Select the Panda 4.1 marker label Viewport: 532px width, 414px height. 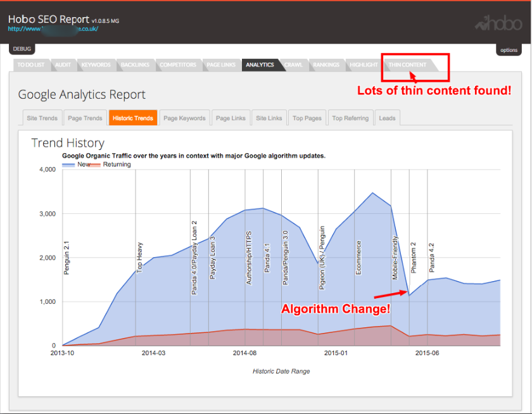[x=267, y=258]
